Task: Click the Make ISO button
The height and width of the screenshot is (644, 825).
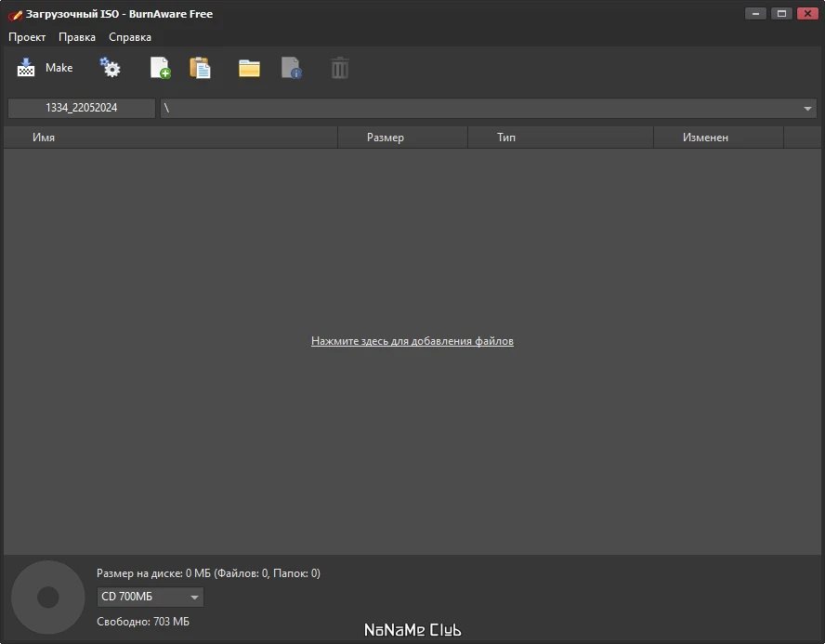Action: (45, 68)
